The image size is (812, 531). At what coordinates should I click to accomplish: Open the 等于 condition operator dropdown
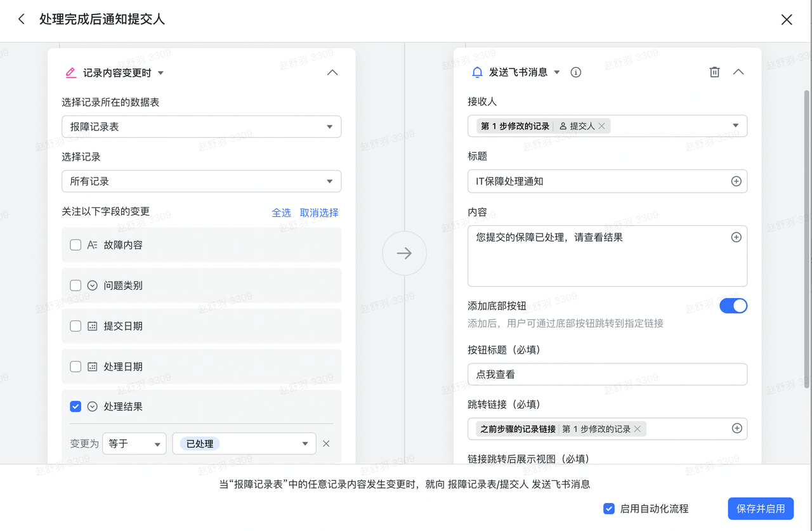point(134,444)
